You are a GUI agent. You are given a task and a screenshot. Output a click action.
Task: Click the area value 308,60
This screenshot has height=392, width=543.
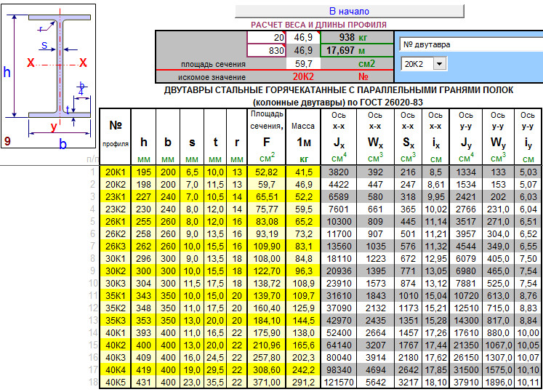pos(267,370)
